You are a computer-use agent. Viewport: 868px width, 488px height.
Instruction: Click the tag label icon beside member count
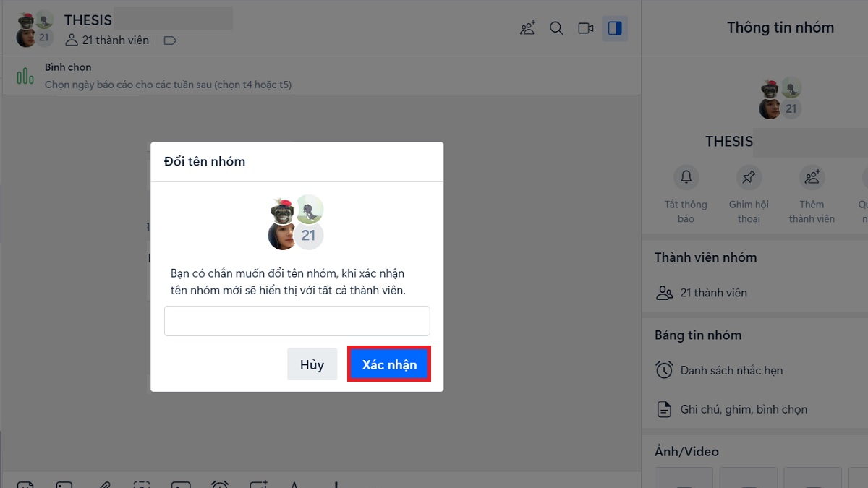[170, 40]
